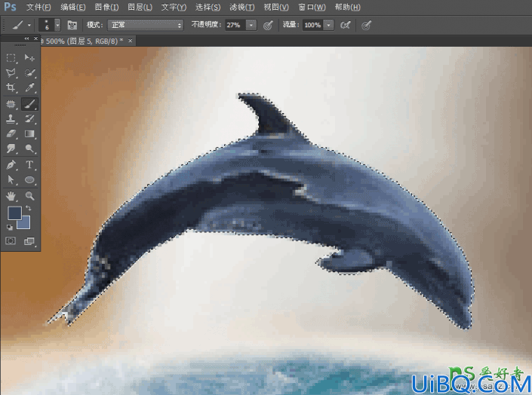Select the Eraser tool
Viewport: 532px width, 395px height.
click(x=11, y=134)
